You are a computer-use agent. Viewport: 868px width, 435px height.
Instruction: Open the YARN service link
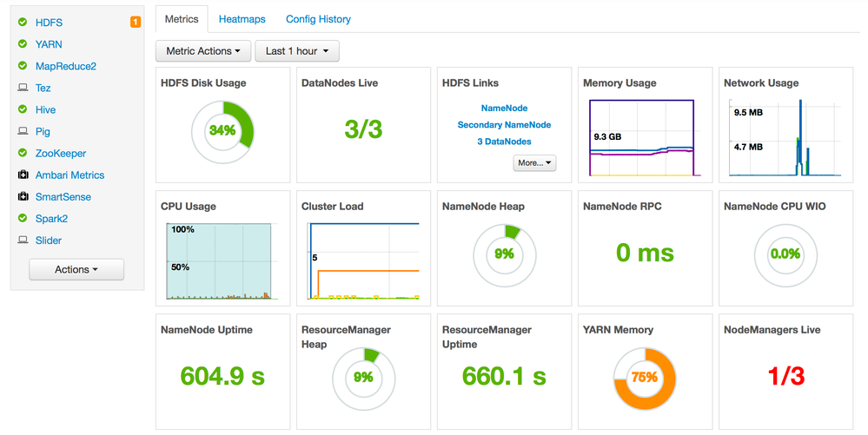point(49,44)
